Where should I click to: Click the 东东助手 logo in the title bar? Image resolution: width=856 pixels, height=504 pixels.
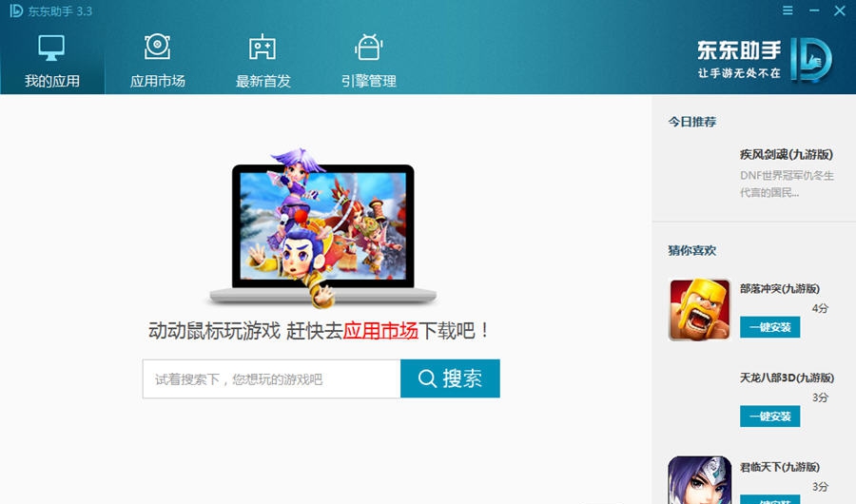(16, 10)
